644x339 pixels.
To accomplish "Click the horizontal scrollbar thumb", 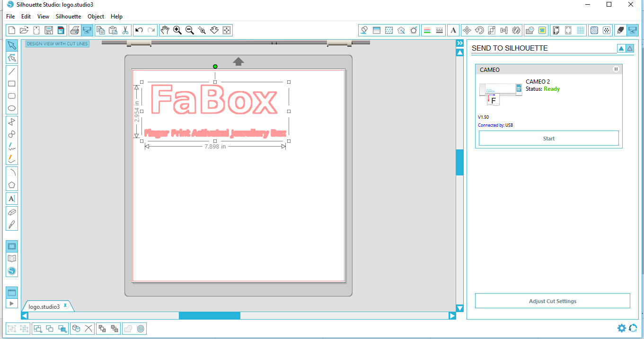I will pyautogui.click(x=210, y=315).
